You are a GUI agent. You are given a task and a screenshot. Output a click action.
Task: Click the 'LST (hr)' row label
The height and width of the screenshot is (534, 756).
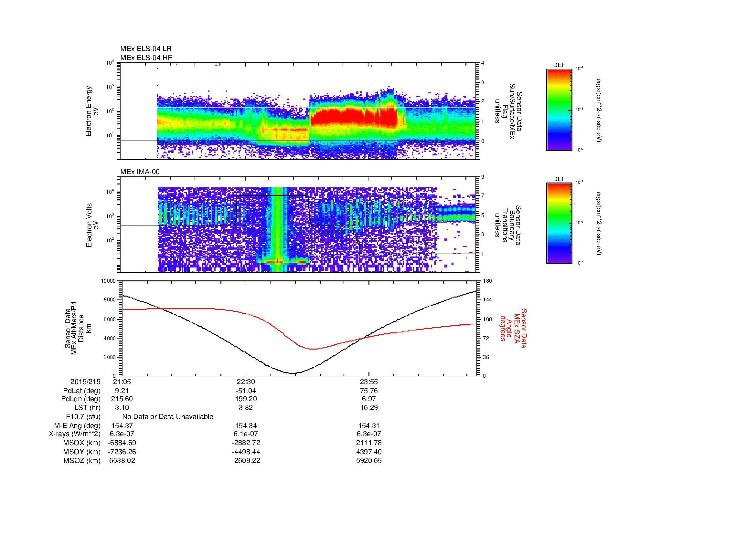[87, 408]
